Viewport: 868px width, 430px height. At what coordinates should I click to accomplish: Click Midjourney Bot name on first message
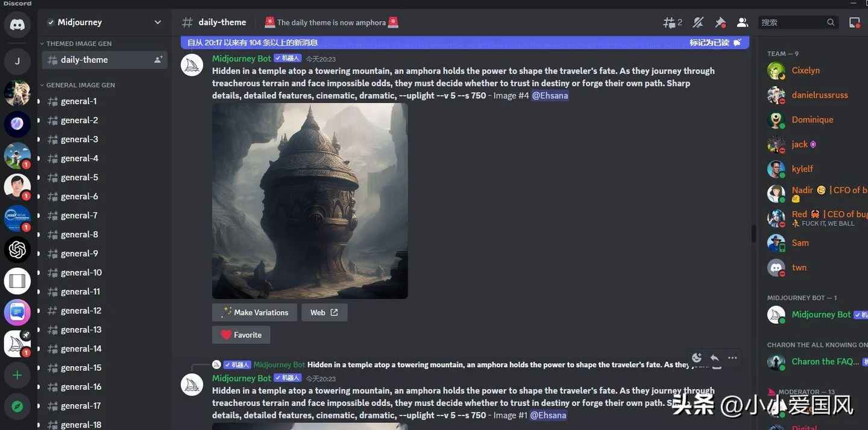[x=242, y=58]
